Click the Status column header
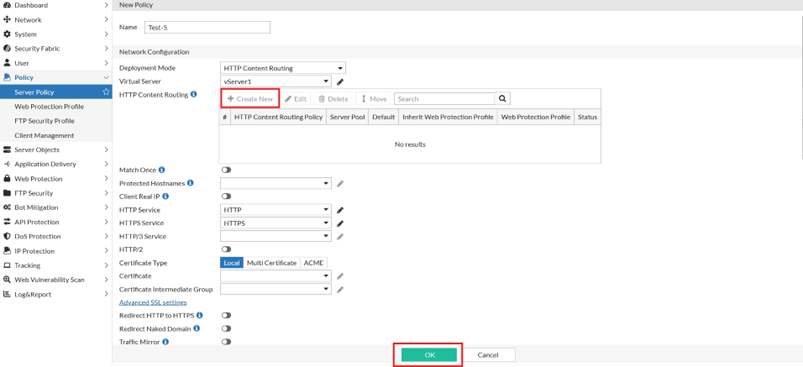The image size is (803, 367). (x=587, y=117)
